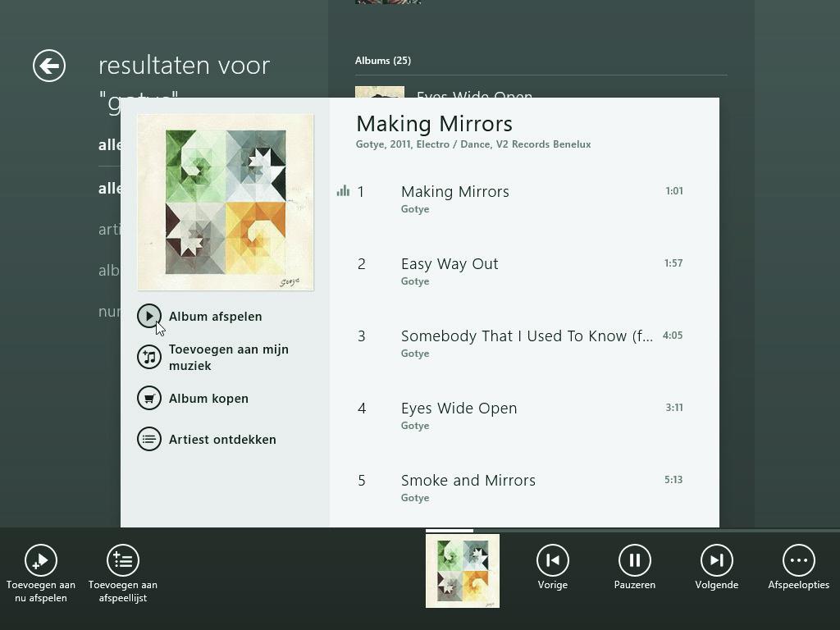Open Afspeelopties more options
This screenshot has height=630, width=840.
798,560
